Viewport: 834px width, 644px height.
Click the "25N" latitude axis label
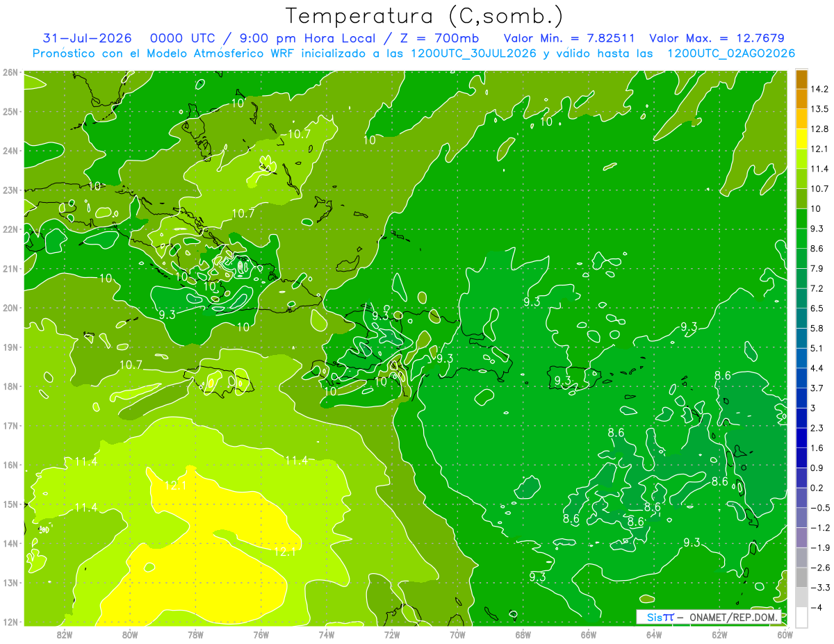pos(10,111)
